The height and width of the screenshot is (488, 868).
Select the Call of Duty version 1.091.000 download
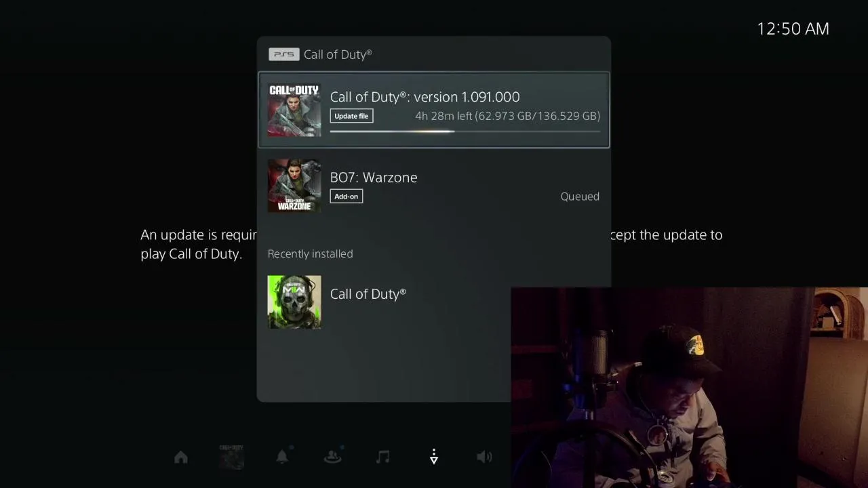[x=434, y=110]
